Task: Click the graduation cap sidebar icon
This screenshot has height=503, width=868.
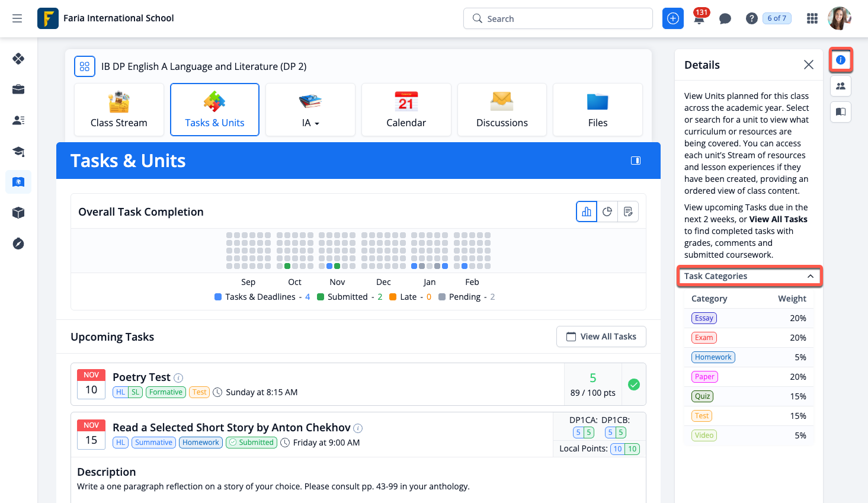Action: point(18,151)
